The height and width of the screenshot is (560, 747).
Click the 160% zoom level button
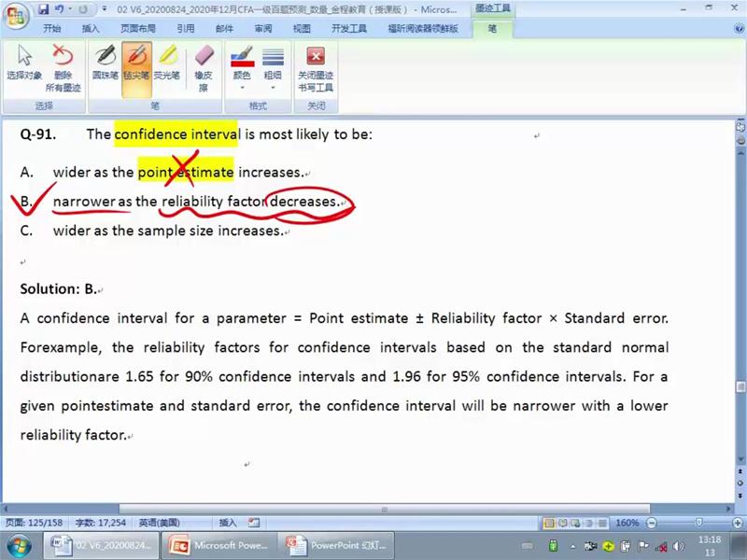pyautogui.click(x=627, y=523)
